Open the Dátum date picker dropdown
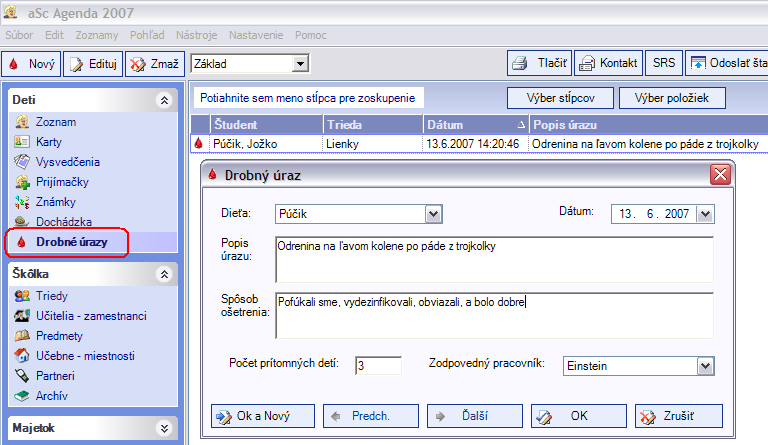Viewport: 768px width, 445px height. (705, 214)
